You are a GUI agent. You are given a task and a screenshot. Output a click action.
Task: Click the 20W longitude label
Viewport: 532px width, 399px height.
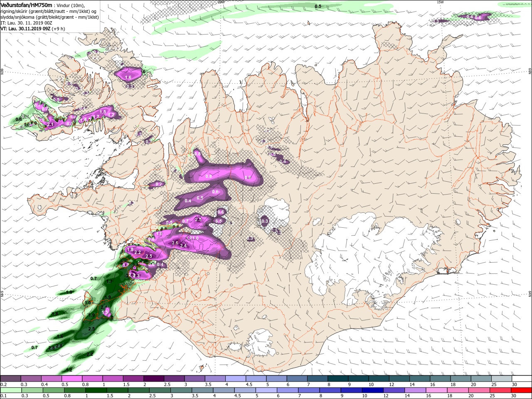pos(221,2)
